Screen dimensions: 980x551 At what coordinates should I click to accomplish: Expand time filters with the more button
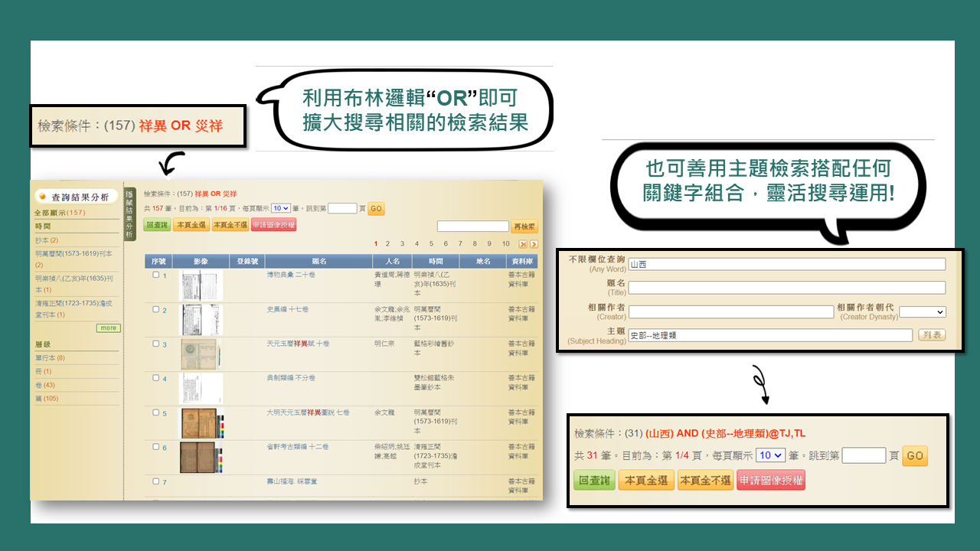click(x=108, y=328)
